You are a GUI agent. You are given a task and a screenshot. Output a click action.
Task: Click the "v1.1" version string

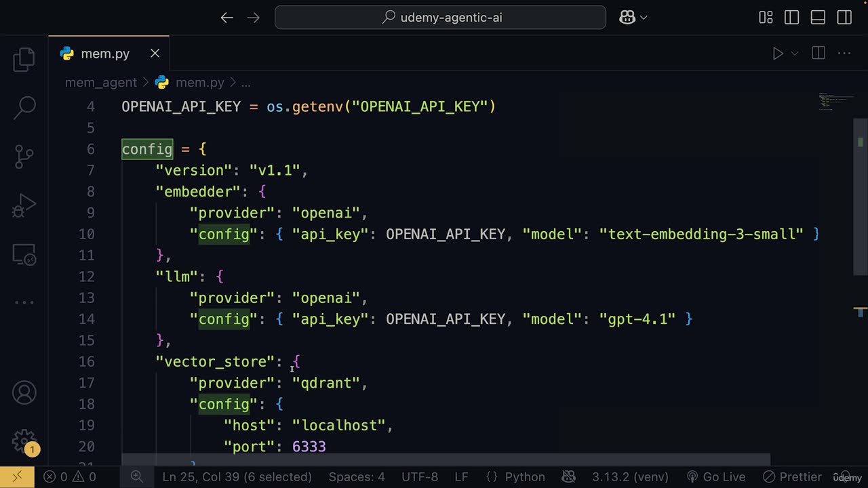pos(275,171)
